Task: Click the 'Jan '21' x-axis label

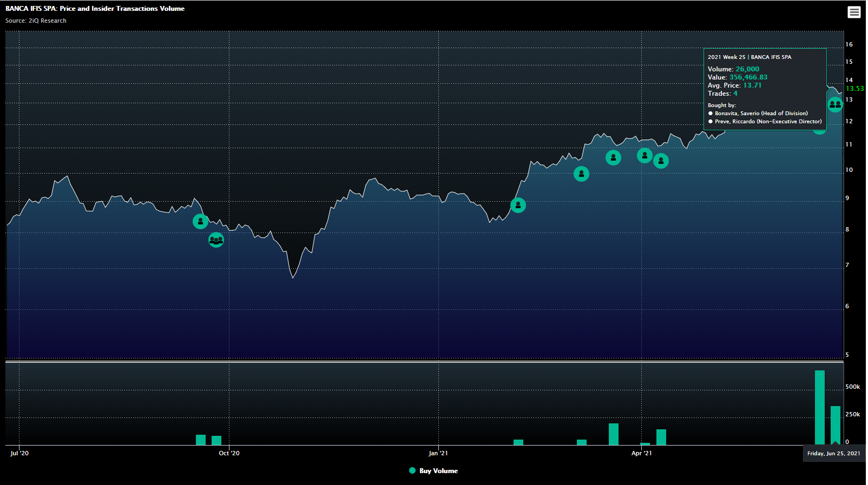Action: click(438, 453)
